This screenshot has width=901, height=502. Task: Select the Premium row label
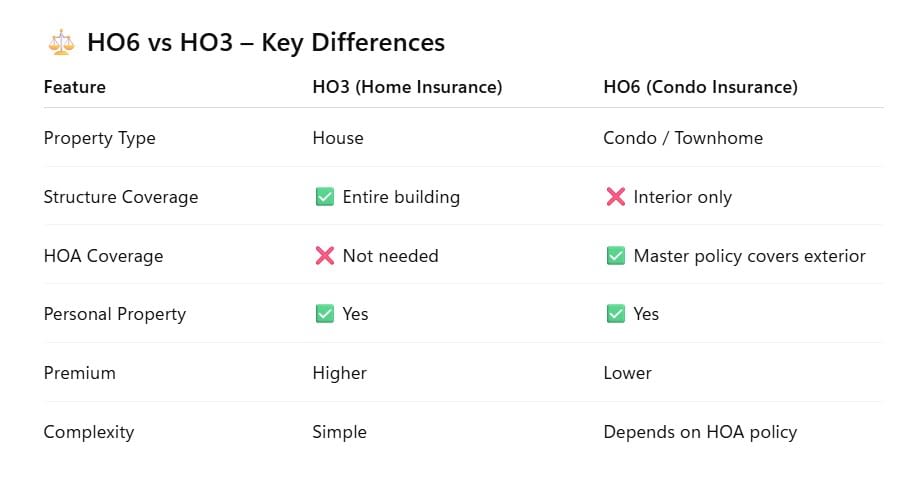[79, 373]
